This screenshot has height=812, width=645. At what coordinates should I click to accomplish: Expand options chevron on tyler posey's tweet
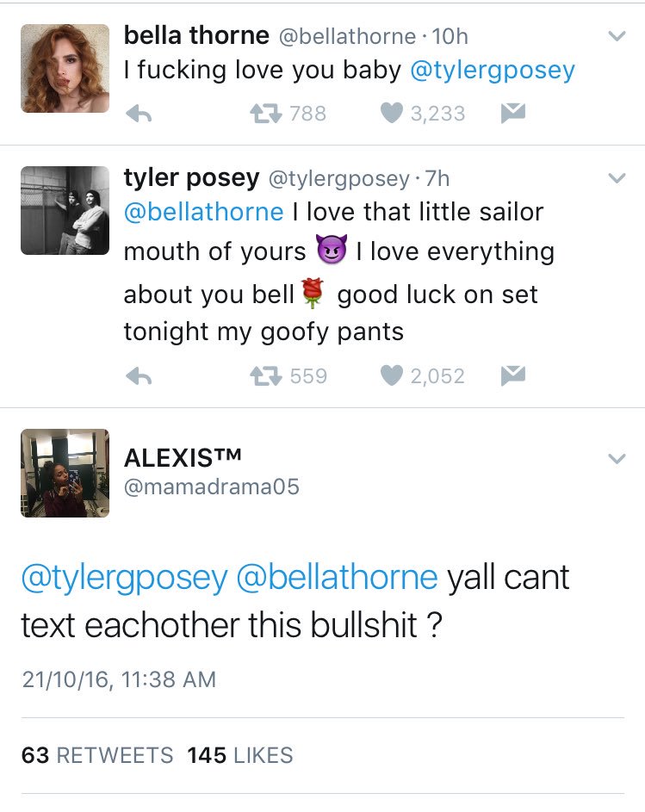(x=617, y=178)
